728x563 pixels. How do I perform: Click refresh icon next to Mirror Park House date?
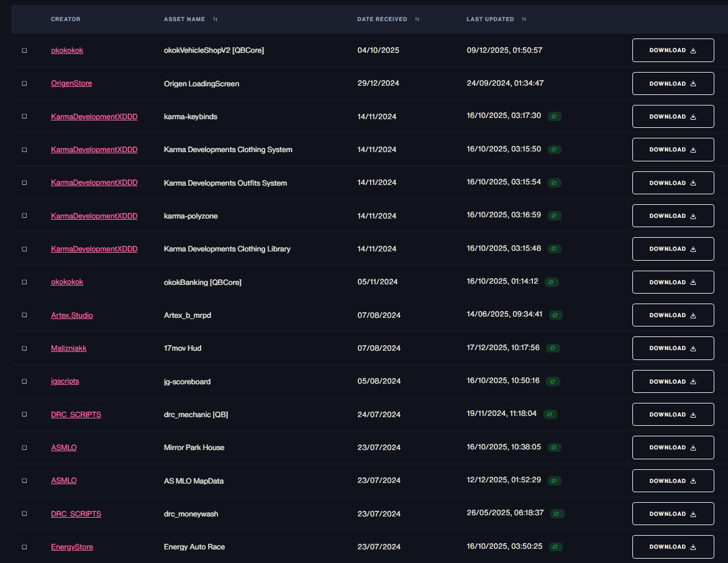pyautogui.click(x=554, y=448)
